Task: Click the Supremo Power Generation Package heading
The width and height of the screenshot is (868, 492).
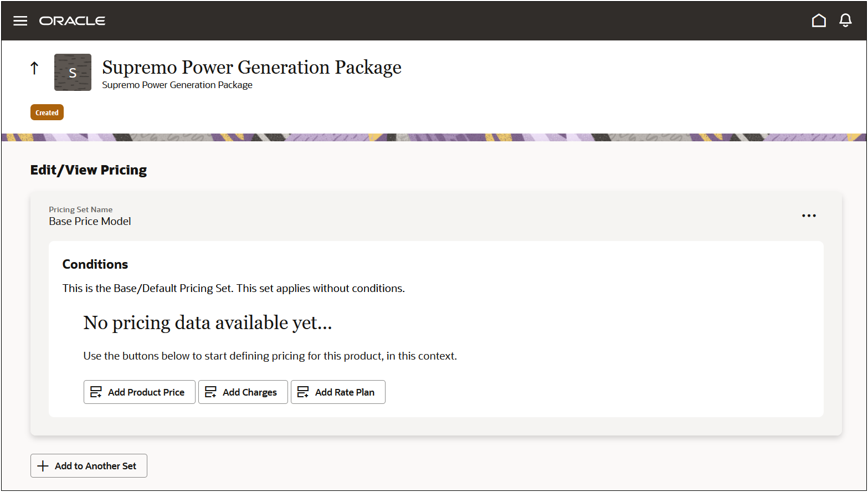Action: (x=252, y=67)
